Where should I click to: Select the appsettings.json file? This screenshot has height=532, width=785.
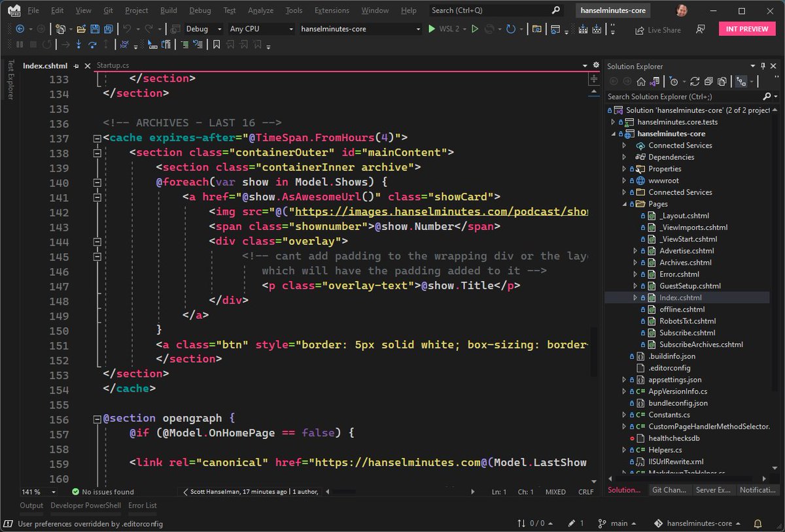coord(674,380)
